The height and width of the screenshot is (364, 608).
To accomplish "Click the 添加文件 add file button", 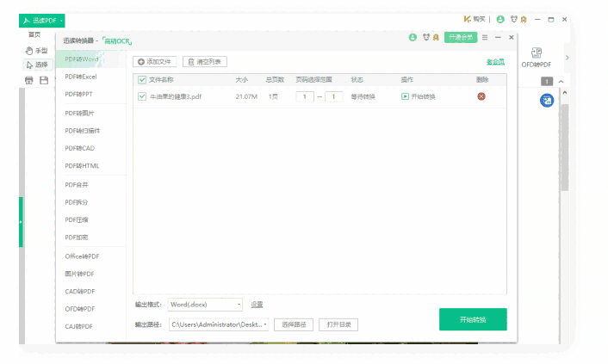I will pos(155,62).
